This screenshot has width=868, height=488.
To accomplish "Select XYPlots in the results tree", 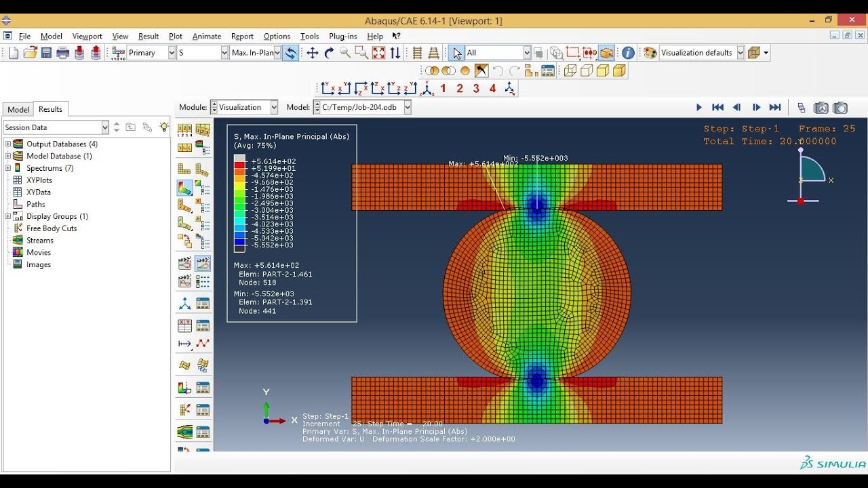I will click(39, 180).
